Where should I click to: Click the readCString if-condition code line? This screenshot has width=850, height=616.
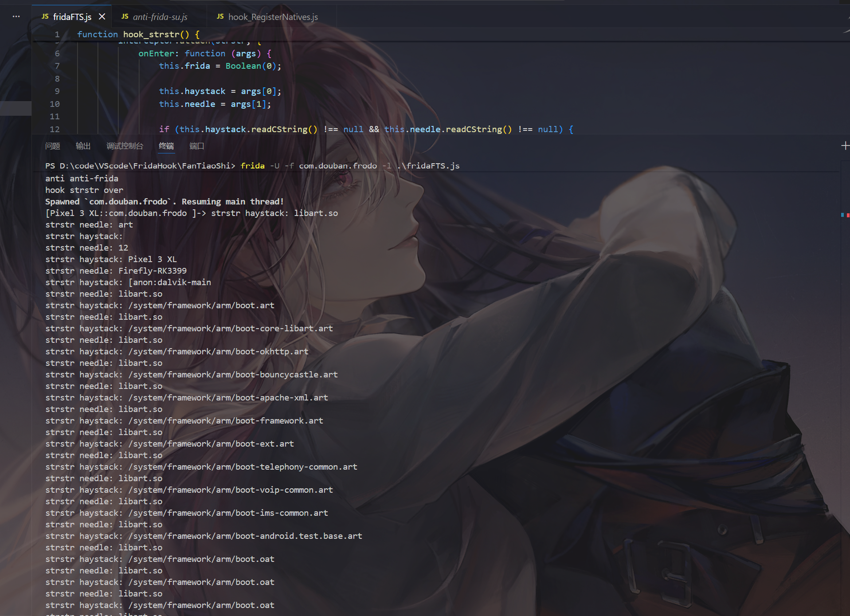tap(366, 129)
